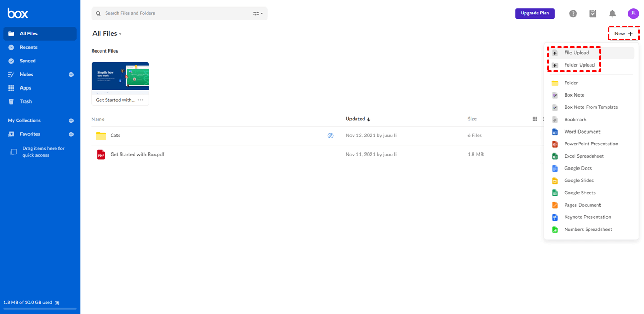This screenshot has height=314, width=644.
Task: Click the Cats folder icon
Action: [x=101, y=136]
